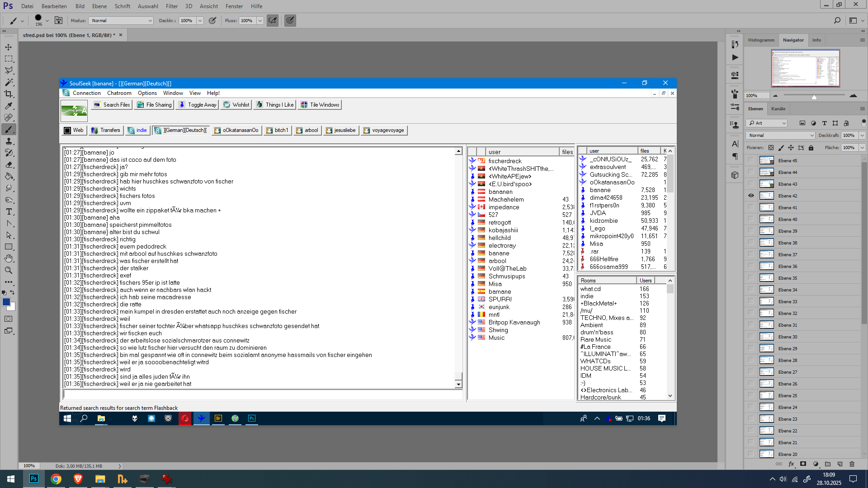Viewport: 868px width, 488px height.
Task: Open the Filter menu
Action: click(172, 6)
